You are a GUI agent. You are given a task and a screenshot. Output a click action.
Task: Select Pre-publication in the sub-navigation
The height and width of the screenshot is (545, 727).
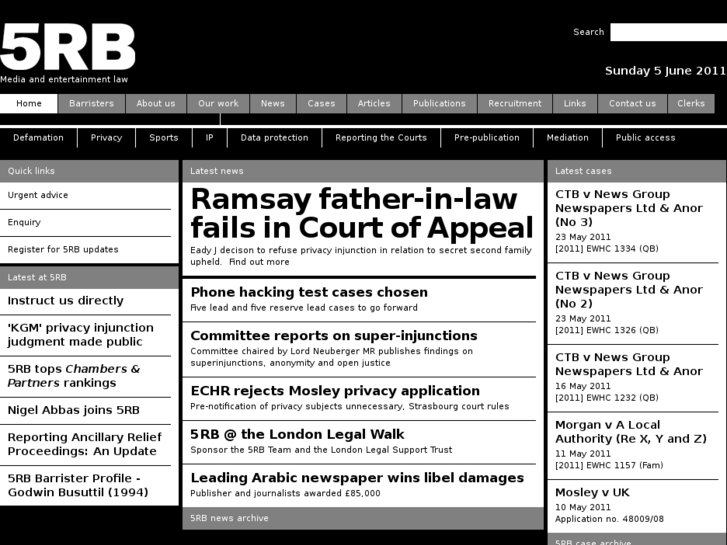(x=487, y=138)
